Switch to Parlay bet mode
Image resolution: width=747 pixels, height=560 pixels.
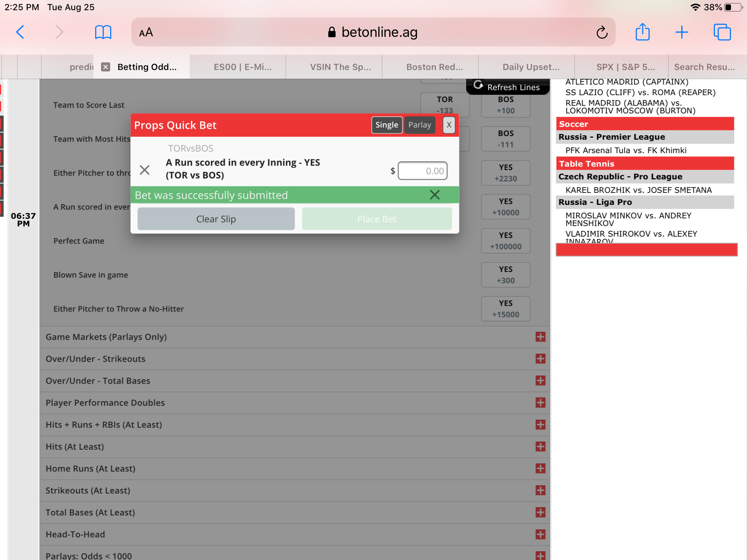(419, 125)
